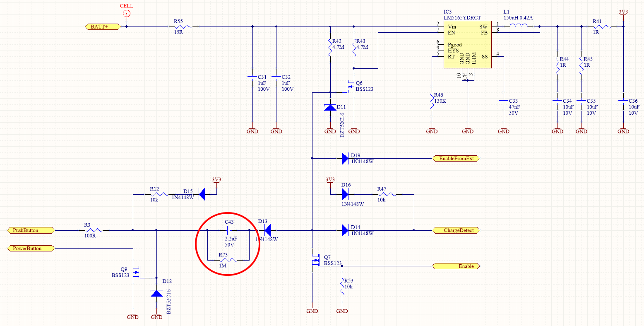Screen dimensions: 644x326
Task: Click the CELL probe marker
Action: [x=127, y=14]
